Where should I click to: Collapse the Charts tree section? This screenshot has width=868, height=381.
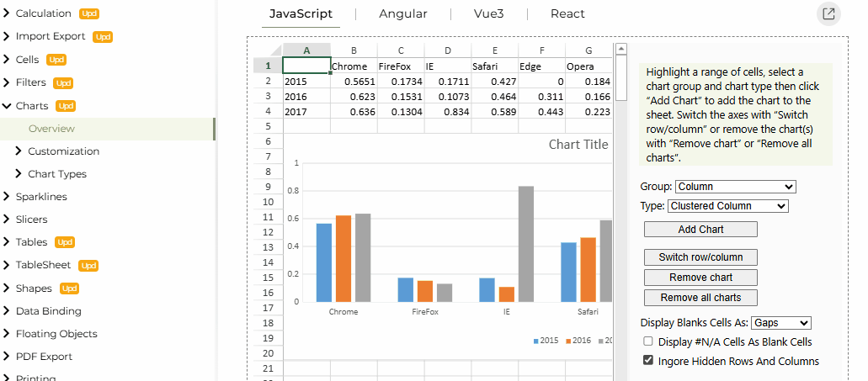(x=8, y=106)
